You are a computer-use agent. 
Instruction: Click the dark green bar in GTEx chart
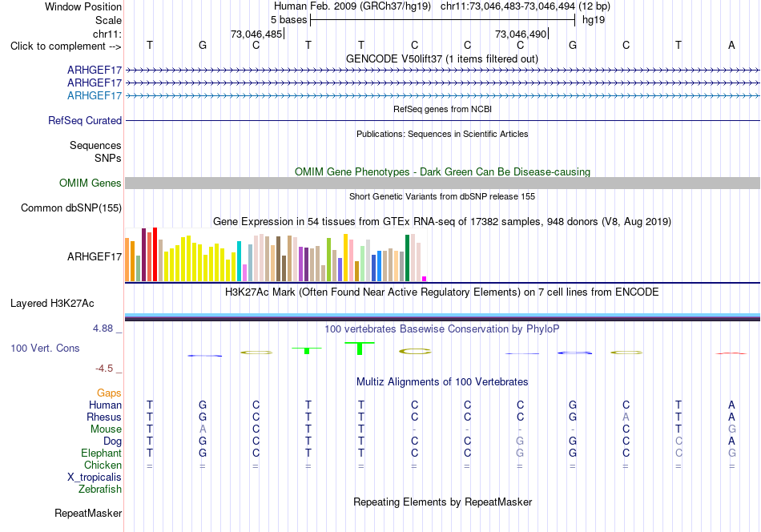click(408, 258)
